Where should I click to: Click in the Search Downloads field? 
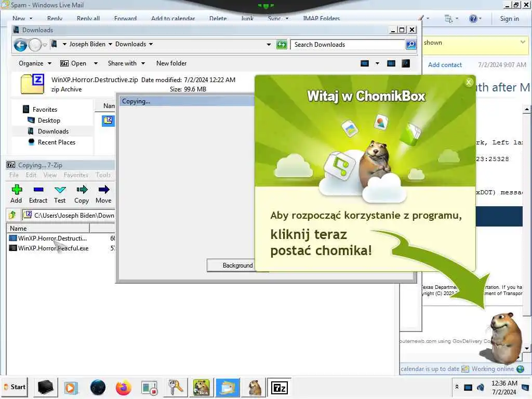[x=348, y=45]
